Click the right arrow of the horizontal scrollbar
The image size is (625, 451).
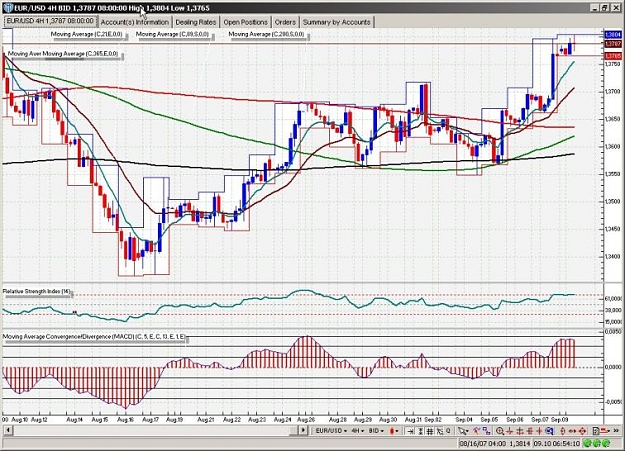[x=303, y=430]
